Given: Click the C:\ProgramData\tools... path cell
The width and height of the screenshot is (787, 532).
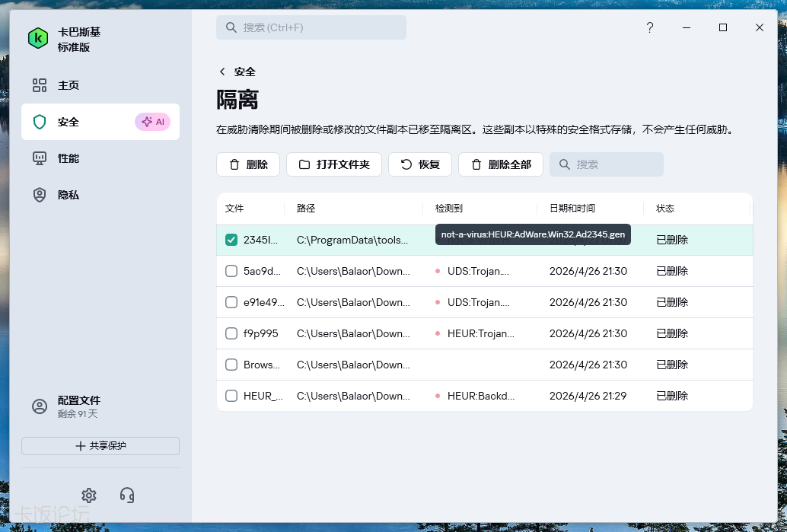Looking at the screenshot, I should (352, 240).
